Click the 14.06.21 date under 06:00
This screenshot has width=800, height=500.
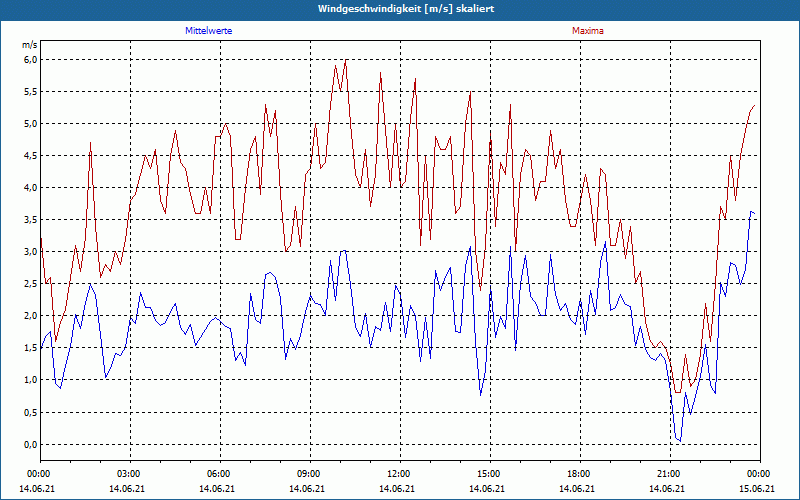point(217,488)
